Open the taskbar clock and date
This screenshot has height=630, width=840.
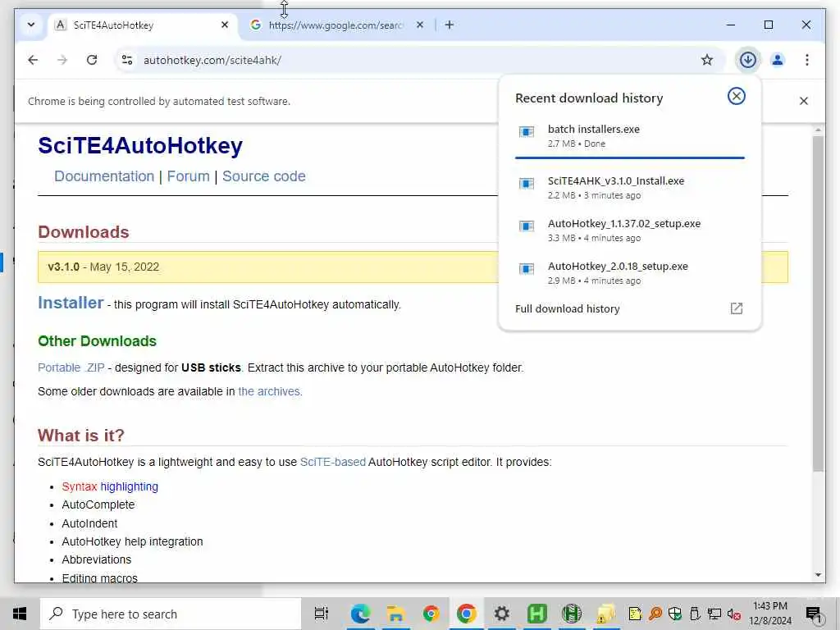coord(769,614)
